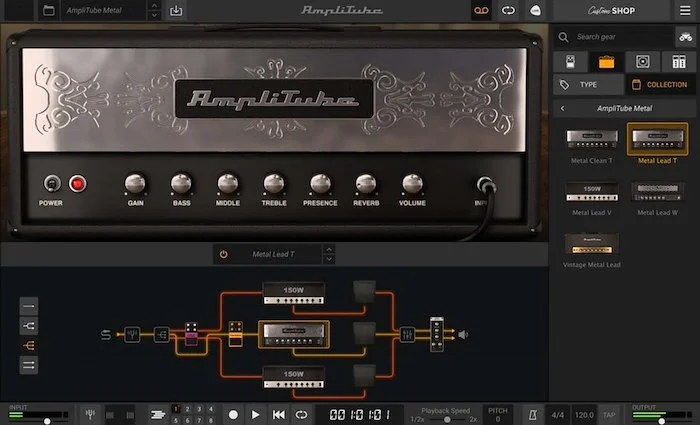Click the BASS knob on amp

[x=181, y=183]
